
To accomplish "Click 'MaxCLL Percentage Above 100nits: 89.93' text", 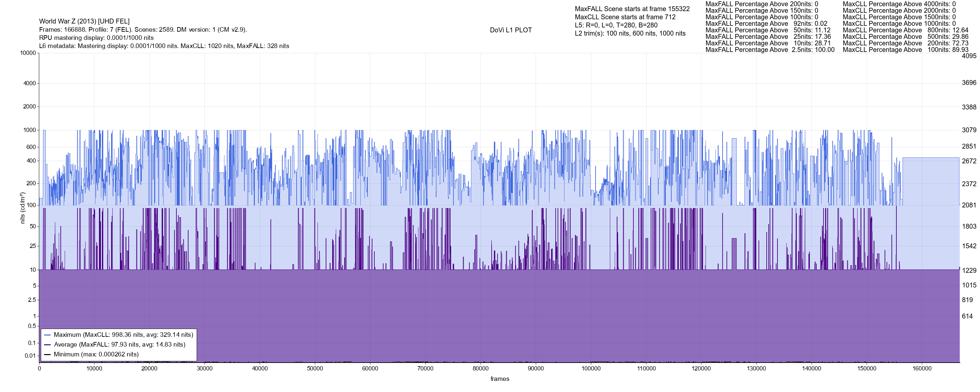I will click(x=906, y=50).
